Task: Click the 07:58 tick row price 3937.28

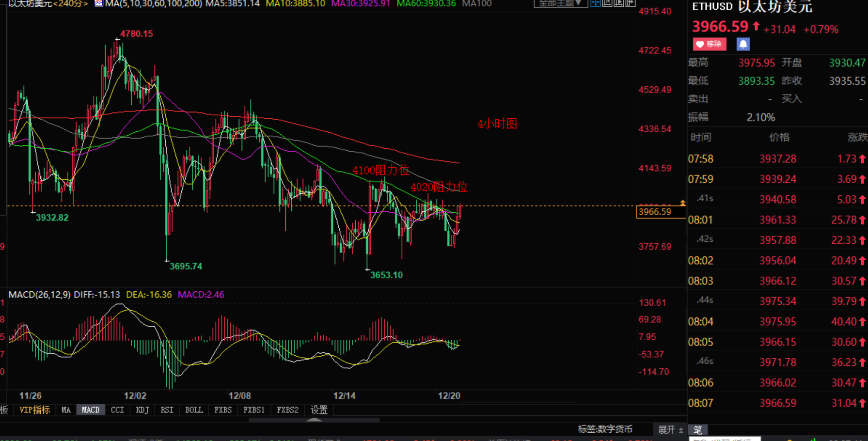Action: (777, 159)
